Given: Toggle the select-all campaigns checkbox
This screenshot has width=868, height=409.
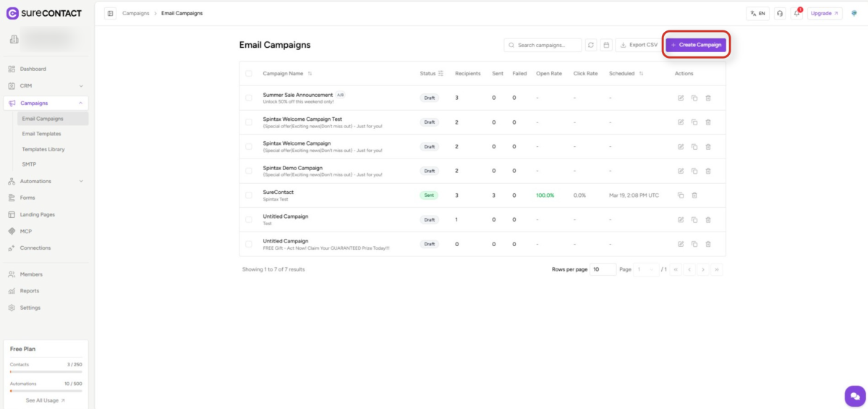Looking at the screenshot, I should [249, 74].
